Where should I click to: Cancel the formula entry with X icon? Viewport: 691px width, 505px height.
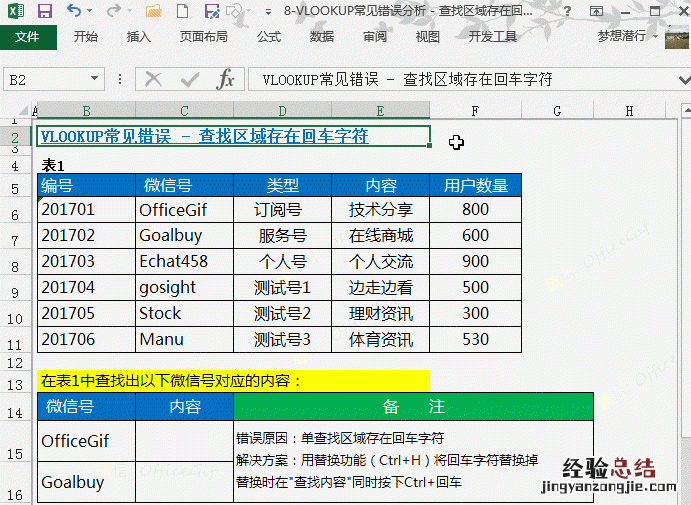(153, 79)
